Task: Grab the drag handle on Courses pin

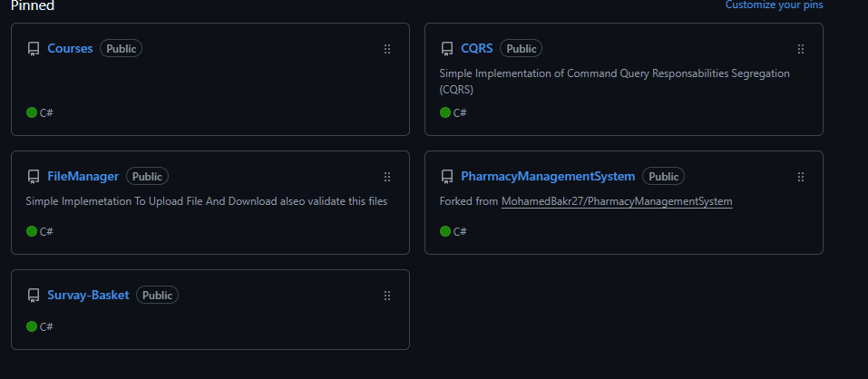Action: [x=387, y=49]
